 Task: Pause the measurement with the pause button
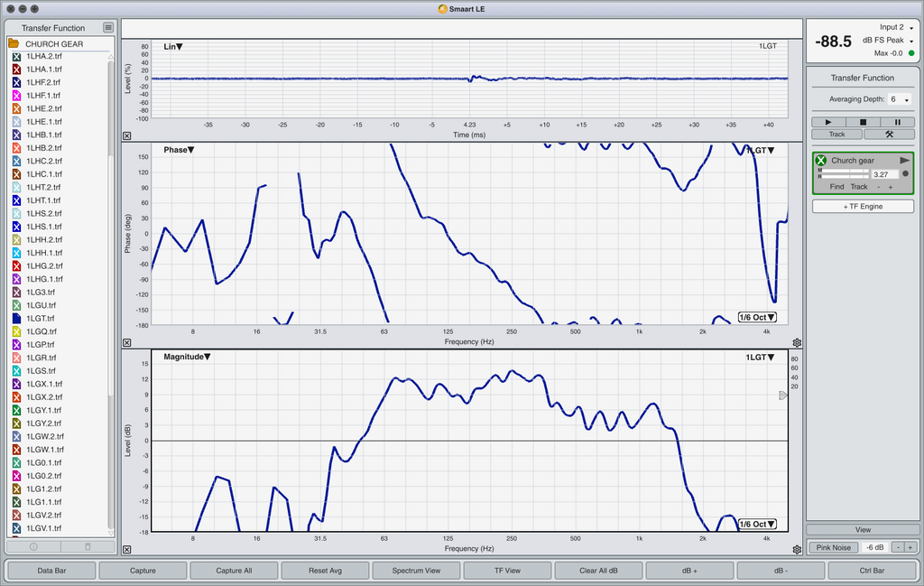coord(898,122)
